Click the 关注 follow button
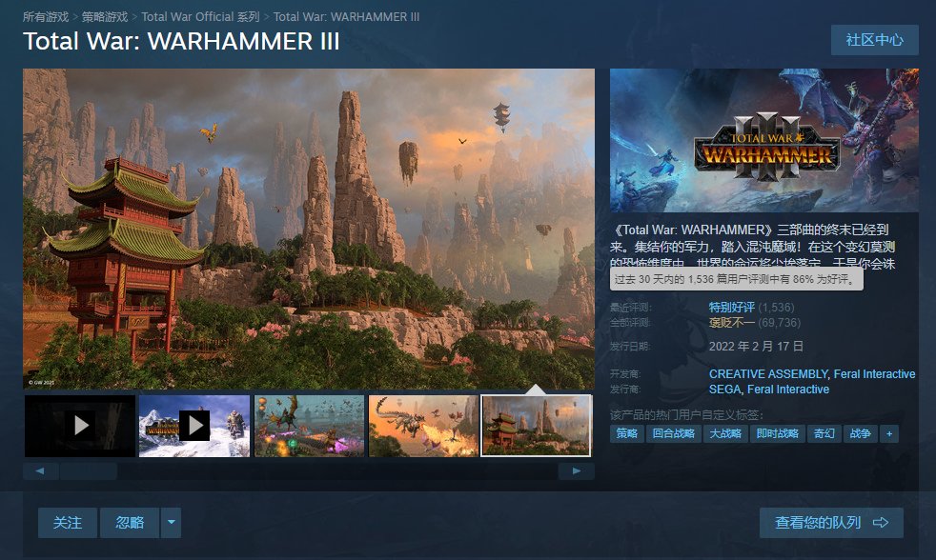 tap(68, 523)
